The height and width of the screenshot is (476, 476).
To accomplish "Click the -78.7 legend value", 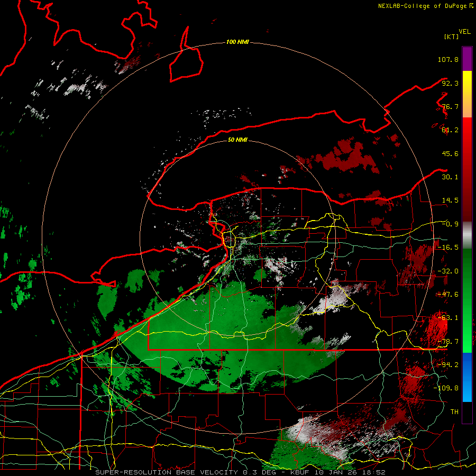I will pyautogui.click(x=448, y=342).
